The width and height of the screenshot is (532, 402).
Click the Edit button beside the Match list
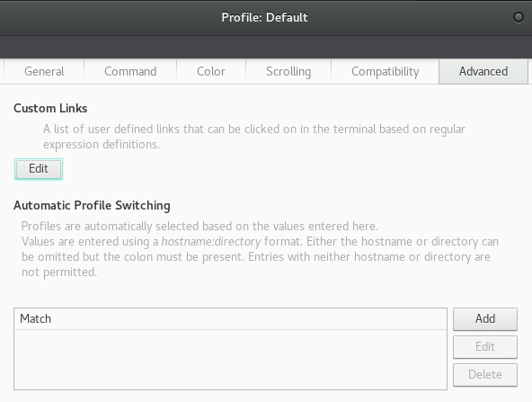485,346
